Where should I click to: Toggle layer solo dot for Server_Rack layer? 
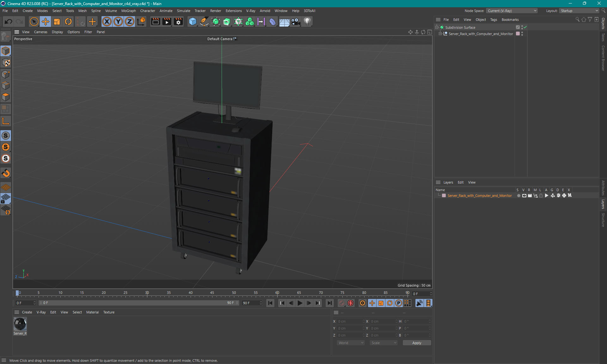click(518, 196)
